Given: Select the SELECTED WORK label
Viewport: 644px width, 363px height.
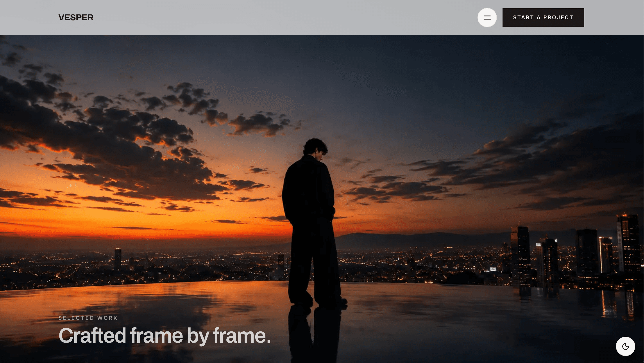Looking at the screenshot, I should click(x=88, y=318).
